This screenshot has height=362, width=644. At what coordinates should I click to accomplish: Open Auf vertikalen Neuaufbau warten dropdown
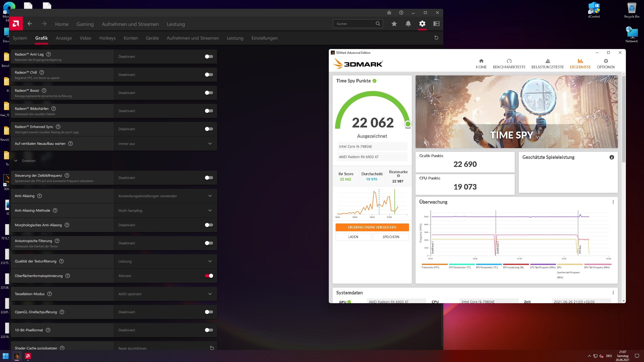[166, 144]
